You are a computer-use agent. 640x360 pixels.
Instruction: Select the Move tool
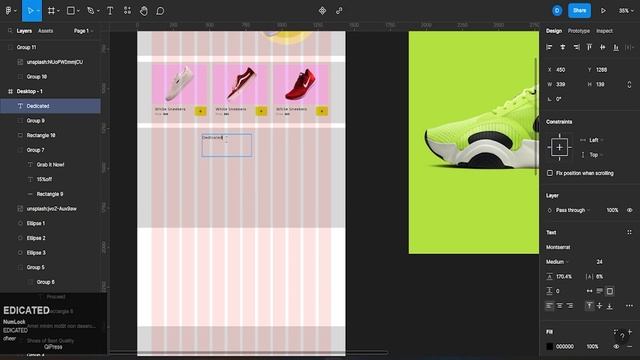click(x=30, y=11)
